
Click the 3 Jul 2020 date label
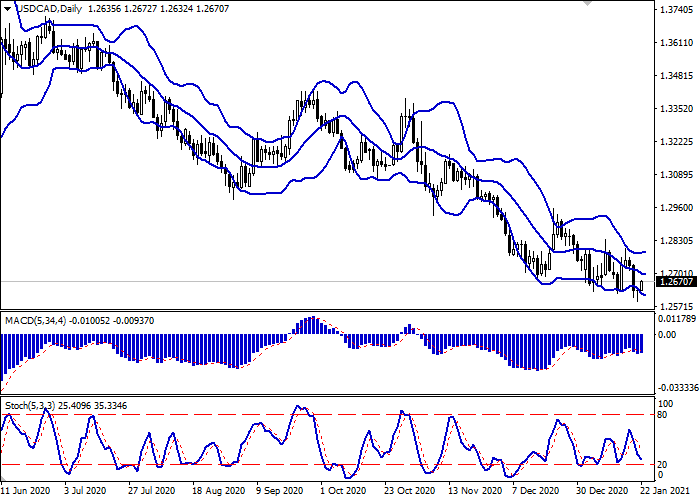tap(85, 491)
